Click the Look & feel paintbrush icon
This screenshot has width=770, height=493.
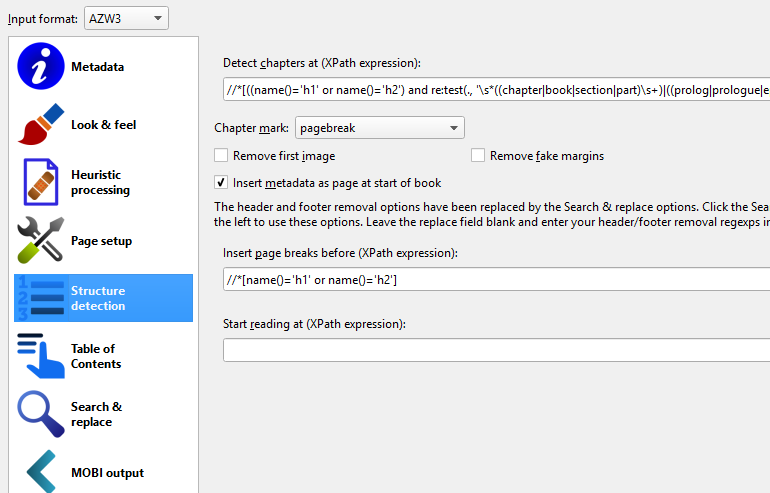tap(40, 125)
